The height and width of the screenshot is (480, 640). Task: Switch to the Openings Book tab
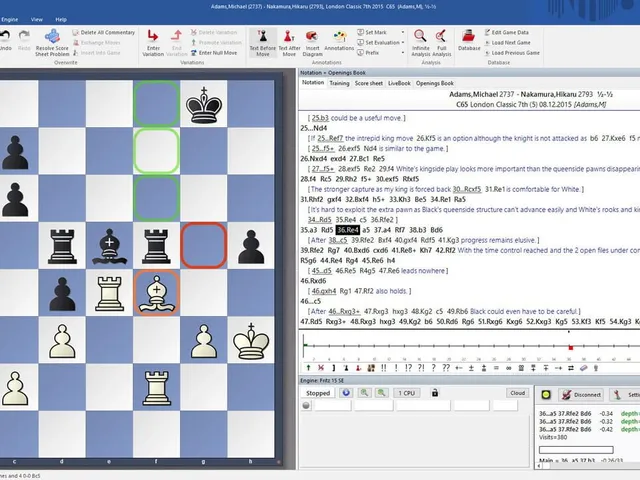[435, 83]
